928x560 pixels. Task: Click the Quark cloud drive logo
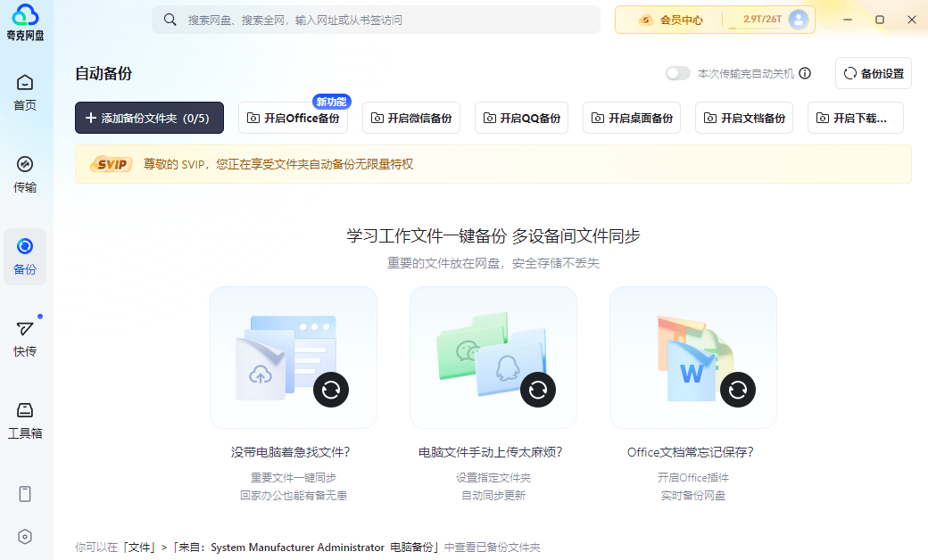point(26,22)
